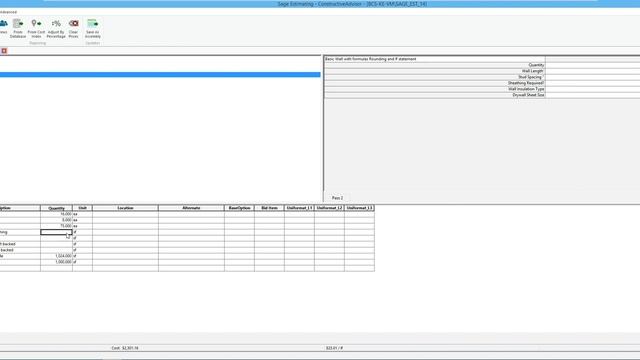Click the Quantity value field in assembly pane
The image size is (640, 360).
pos(593,65)
